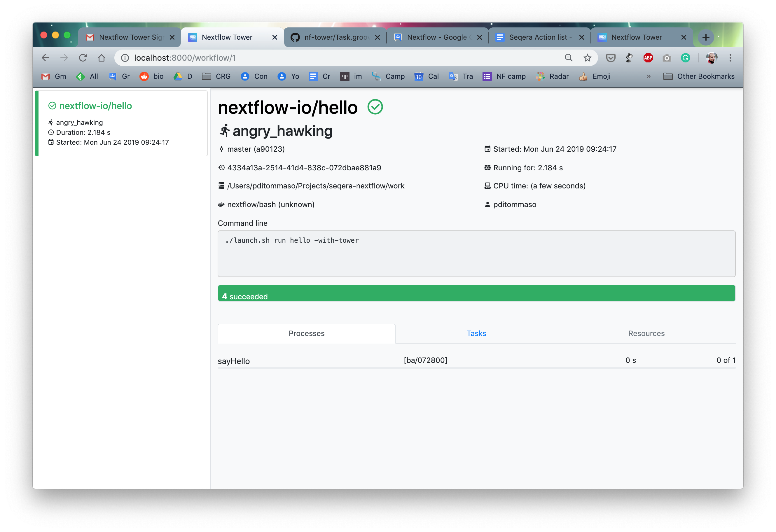Open the Other Bookmarks folder
Screen dimensions: 776x532
tap(699, 76)
